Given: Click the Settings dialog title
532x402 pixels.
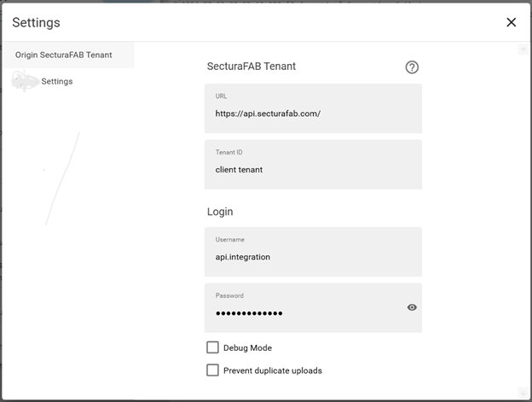Looking at the screenshot, I should (36, 23).
